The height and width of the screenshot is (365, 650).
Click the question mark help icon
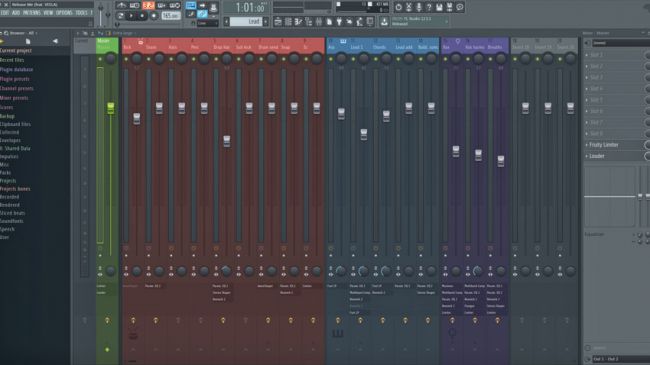pos(429,7)
